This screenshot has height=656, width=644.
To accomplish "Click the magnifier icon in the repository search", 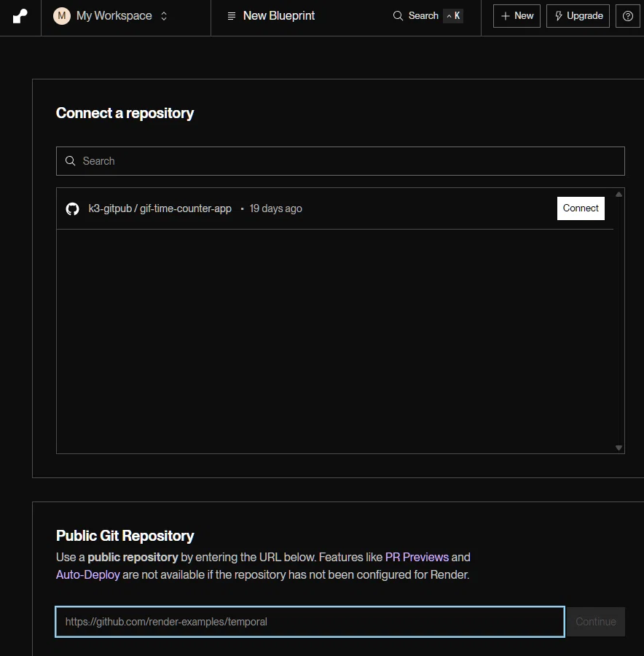I will pyautogui.click(x=70, y=161).
